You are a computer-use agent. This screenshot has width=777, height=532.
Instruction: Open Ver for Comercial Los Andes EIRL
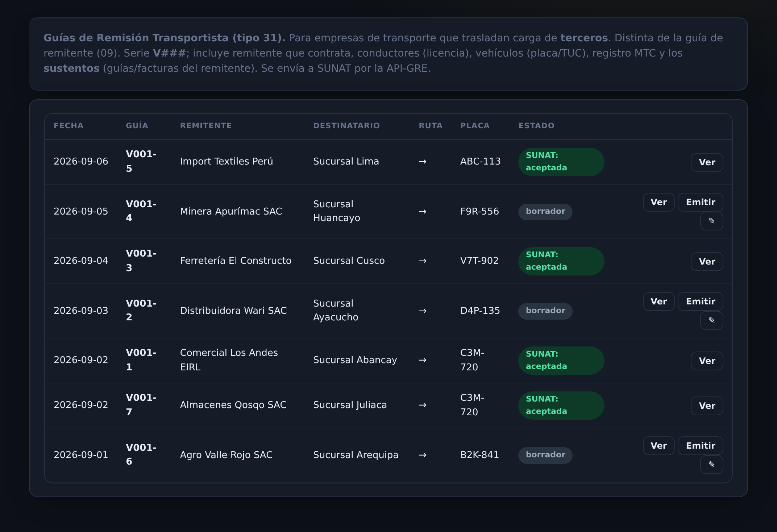coord(707,361)
